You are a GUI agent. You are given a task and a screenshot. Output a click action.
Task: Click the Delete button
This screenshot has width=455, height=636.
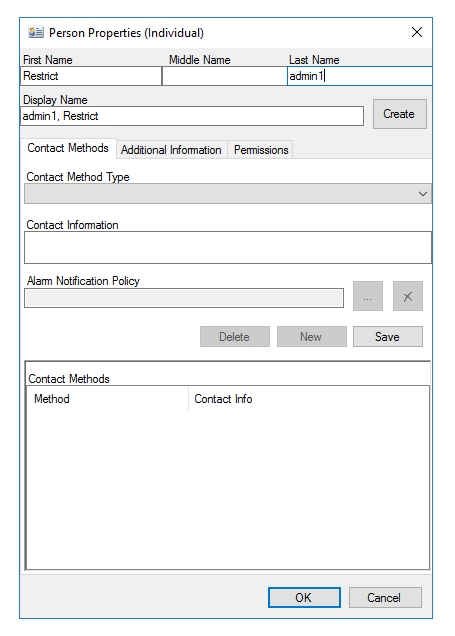click(x=235, y=337)
